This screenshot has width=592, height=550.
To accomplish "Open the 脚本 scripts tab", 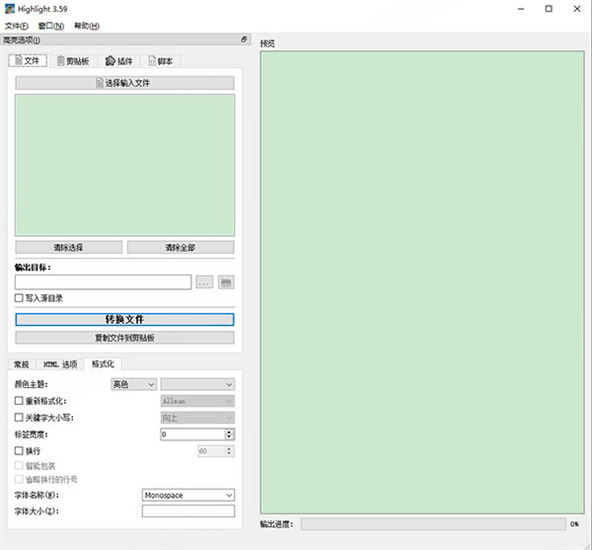I will tap(160, 61).
